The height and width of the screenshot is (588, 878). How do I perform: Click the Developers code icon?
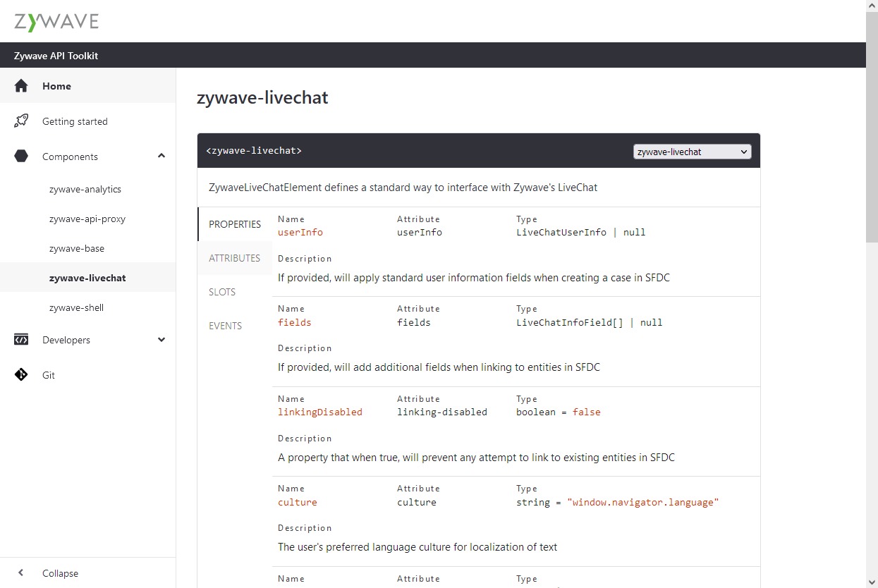[x=21, y=340]
